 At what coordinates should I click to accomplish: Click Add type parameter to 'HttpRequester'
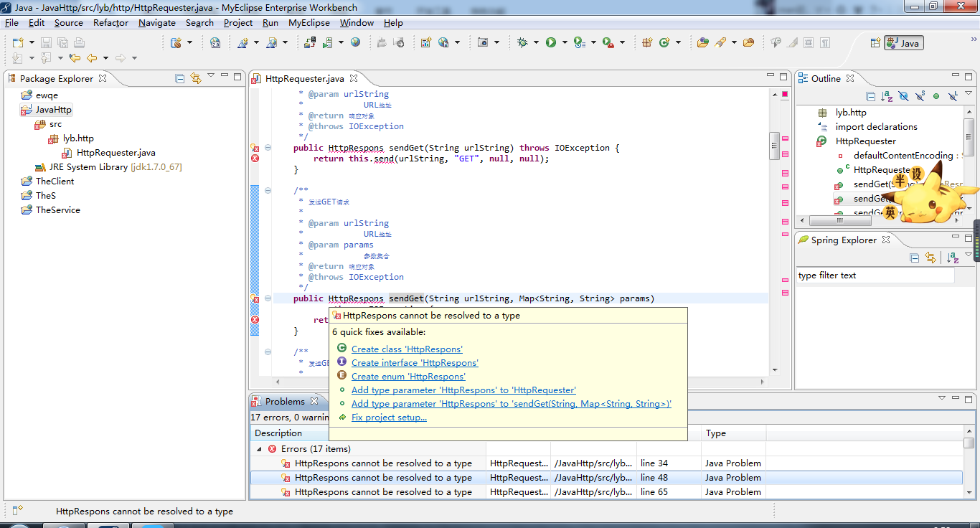(x=463, y=390)
